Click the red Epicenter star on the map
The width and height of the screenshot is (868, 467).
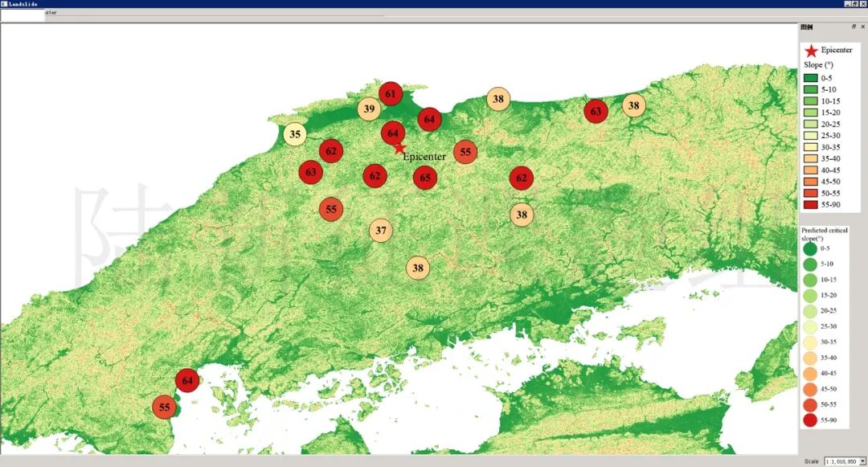[x=399, y=146]
